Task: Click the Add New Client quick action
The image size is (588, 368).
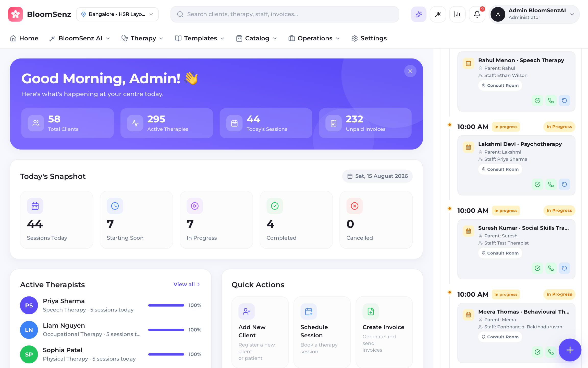Action: tap(260, 332)
